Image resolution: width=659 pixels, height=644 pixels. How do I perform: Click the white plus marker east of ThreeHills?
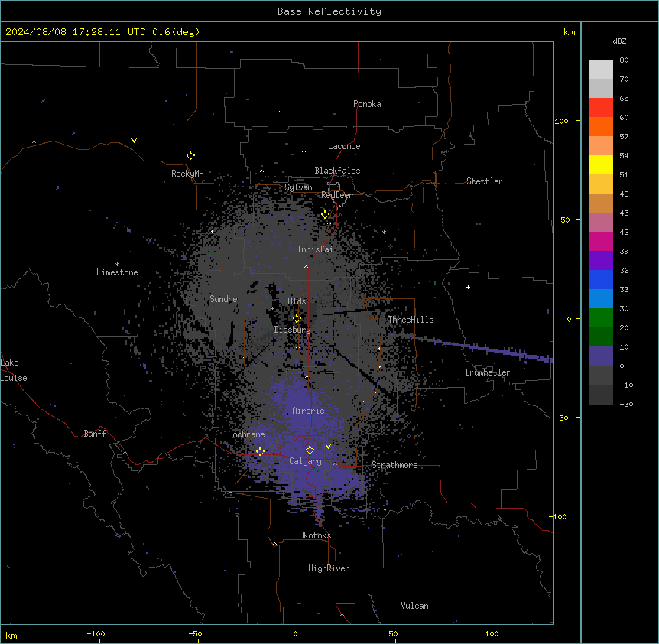[468, 287]
